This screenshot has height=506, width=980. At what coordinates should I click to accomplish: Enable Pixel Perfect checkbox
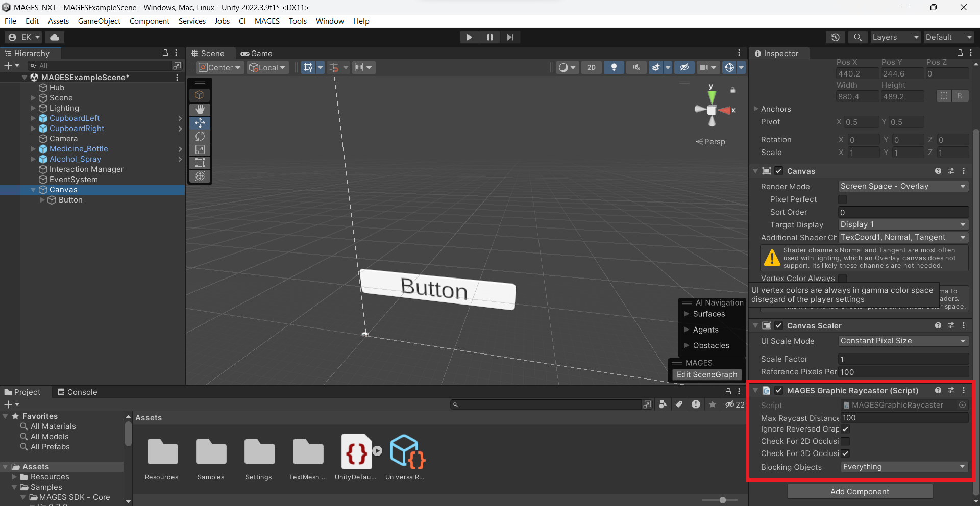point(843,199)
